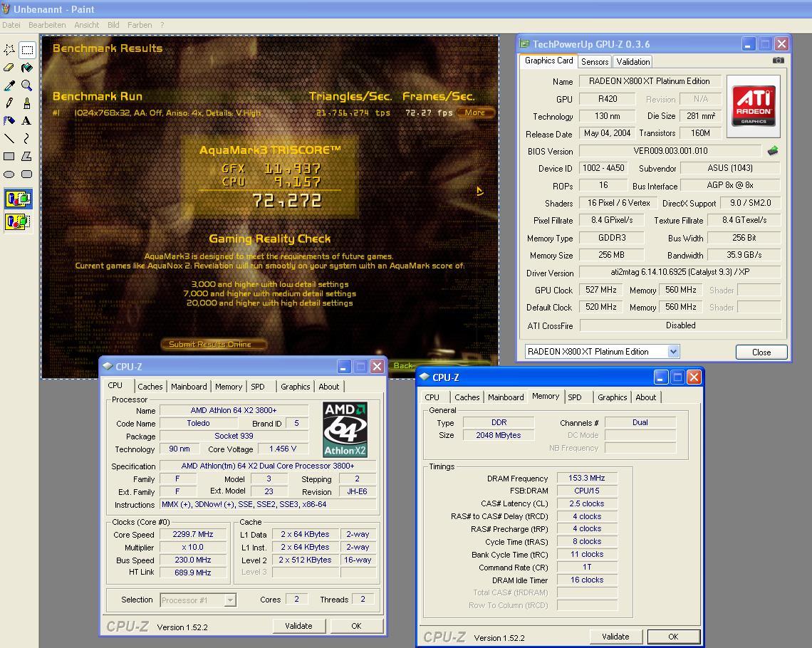Choose the Airbrush spray tool
Screen dimensions: 812x648
[9, 120]
